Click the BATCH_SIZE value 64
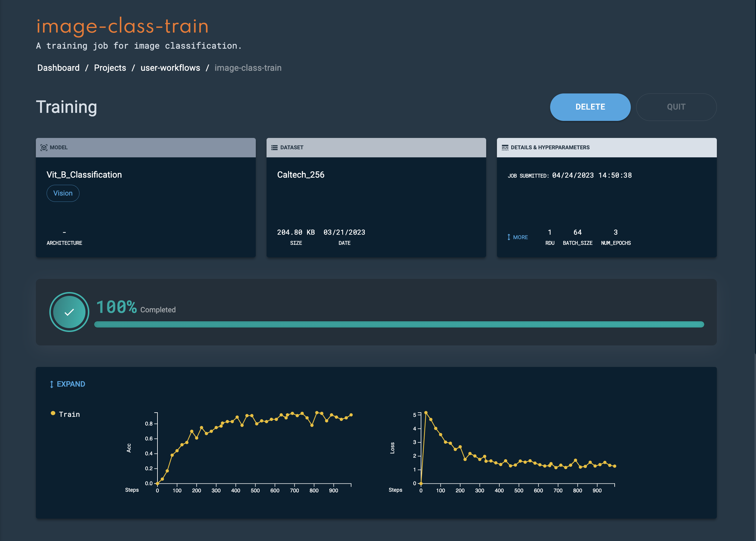 point(577,232)
